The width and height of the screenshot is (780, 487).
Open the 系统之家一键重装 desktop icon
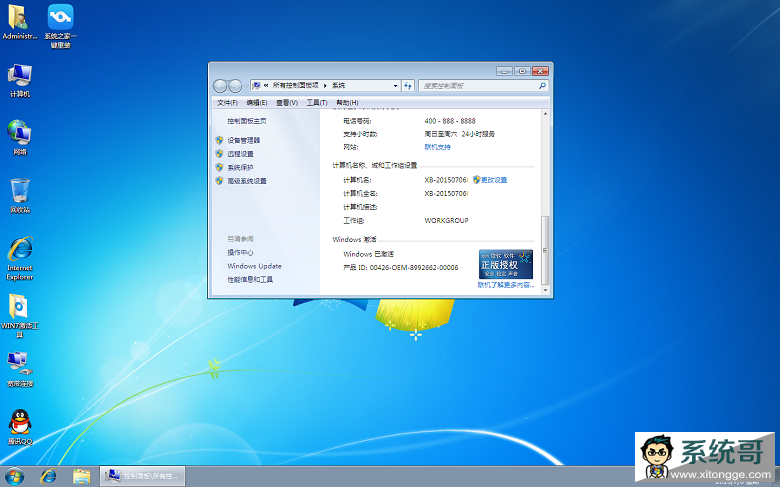click(60, 26)
